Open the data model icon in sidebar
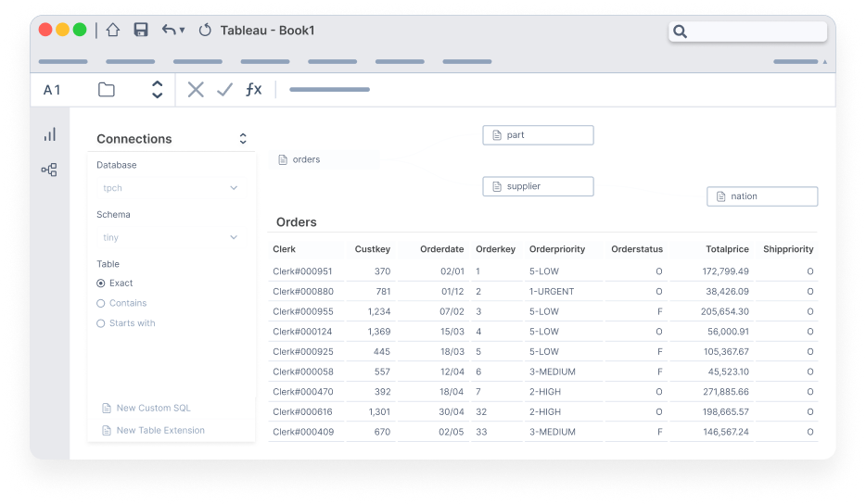The height and width of the screenshot is (504, 866). [x=49, y=170]
